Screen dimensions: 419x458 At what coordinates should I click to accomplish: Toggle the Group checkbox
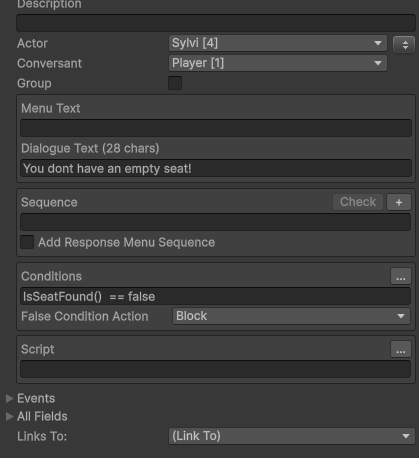coord(175,83)
